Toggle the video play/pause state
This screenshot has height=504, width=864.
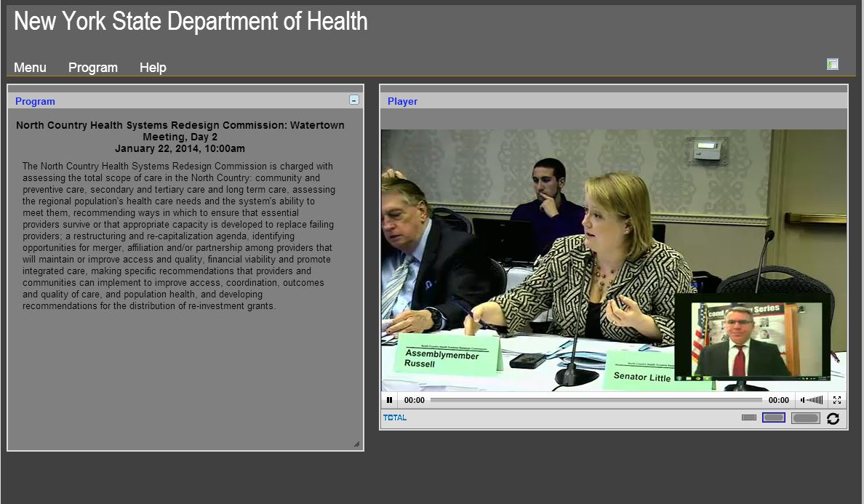coord(389,399)
